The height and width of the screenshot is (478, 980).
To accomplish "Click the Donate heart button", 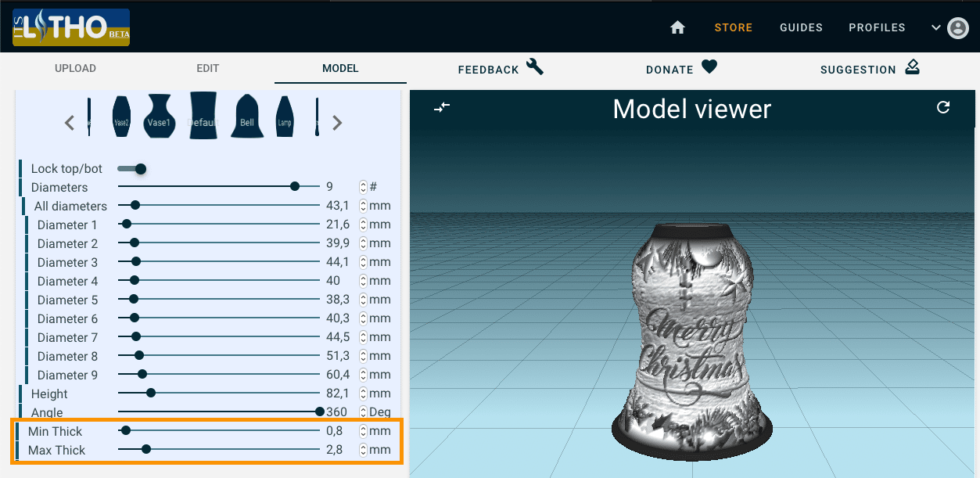I will [681, 68].
